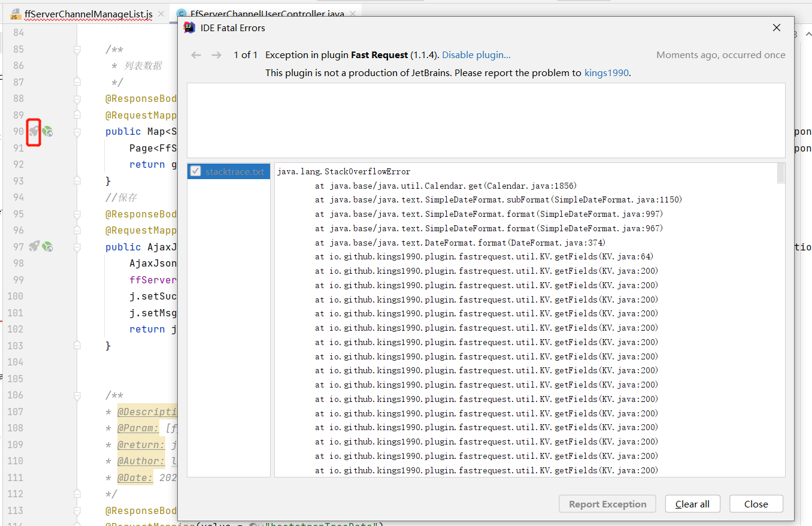The width and height of the screenshot is (812, 526).
Task: Click the java.lang.StackOverflowError line
Action: pyautogui.click(x=344, y=171)
